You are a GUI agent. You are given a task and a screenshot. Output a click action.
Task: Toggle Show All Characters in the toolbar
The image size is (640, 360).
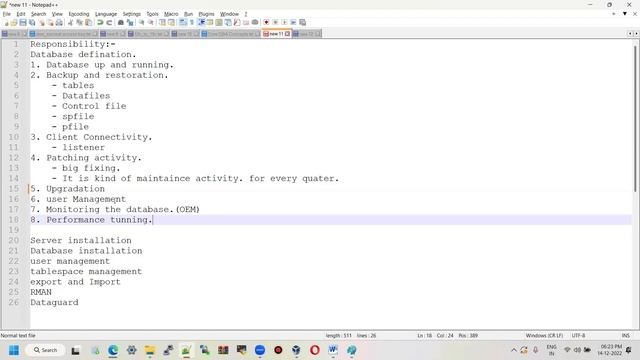191,22
